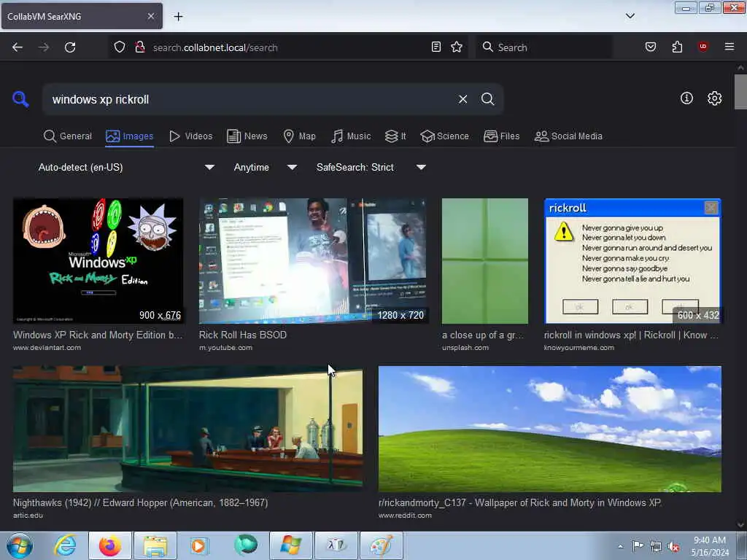
Task: Click the muted volume tray icon
Action: point(673,546)
